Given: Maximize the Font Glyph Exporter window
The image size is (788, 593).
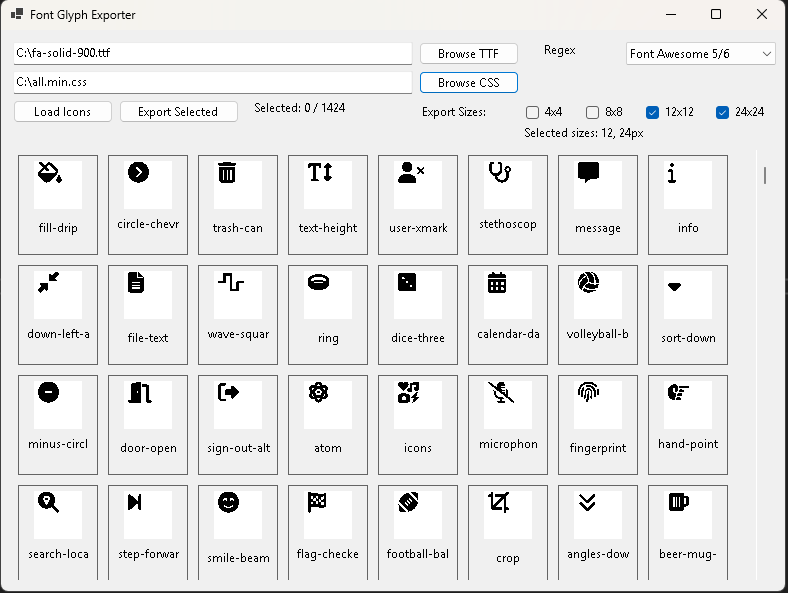Looking at the screenshot, I should coord(716,14).
